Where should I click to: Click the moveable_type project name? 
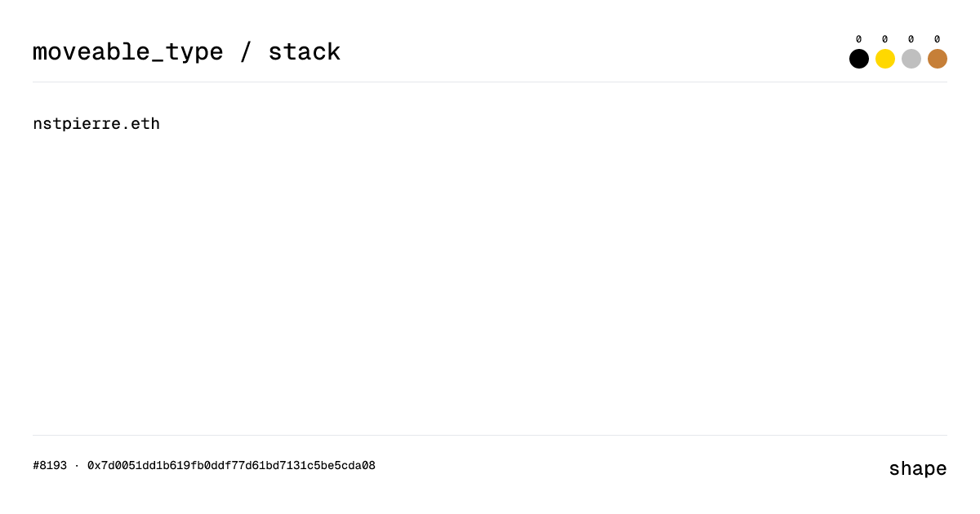coord(127,51)
